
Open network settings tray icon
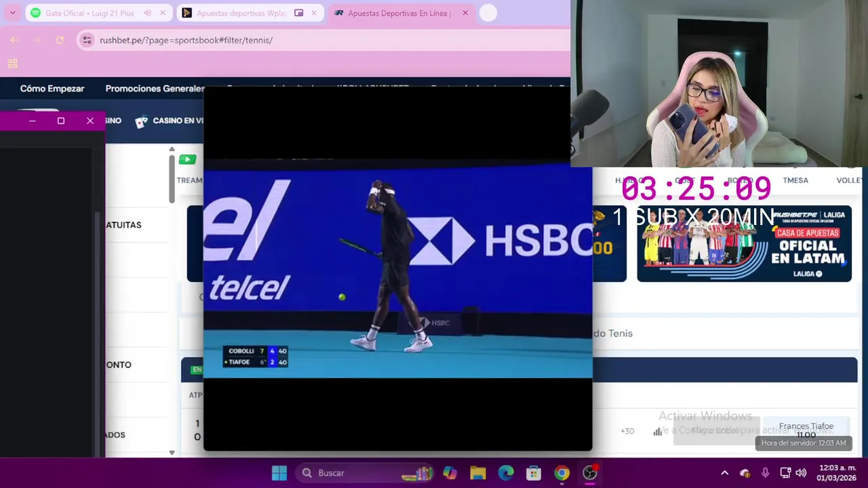(785, 473)
